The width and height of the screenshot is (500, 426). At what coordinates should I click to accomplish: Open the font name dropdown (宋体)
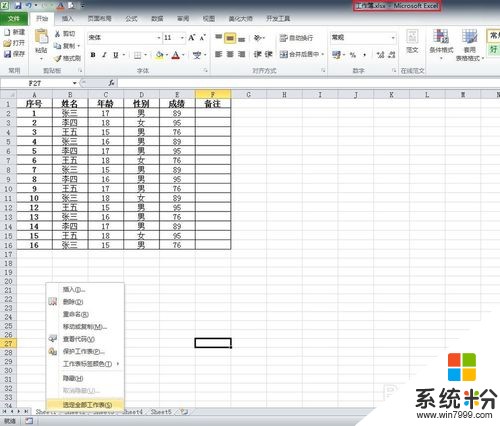click(x=159, y=38)
